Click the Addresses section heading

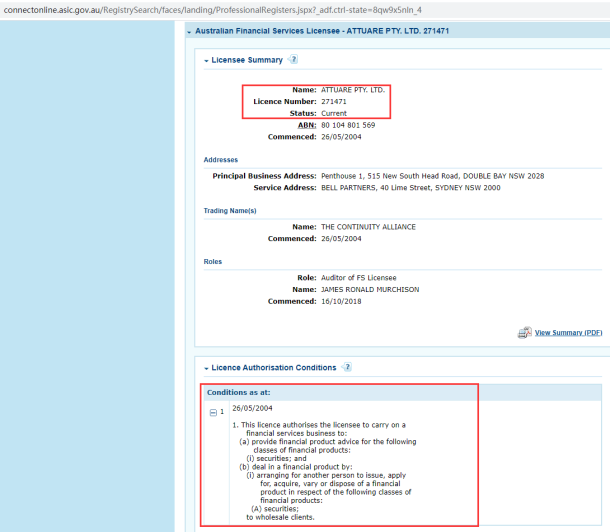pos(221,160)
